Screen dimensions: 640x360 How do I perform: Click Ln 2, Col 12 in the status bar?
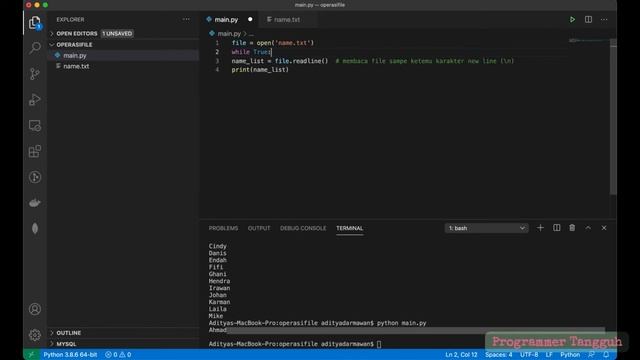tap(461, 355)
